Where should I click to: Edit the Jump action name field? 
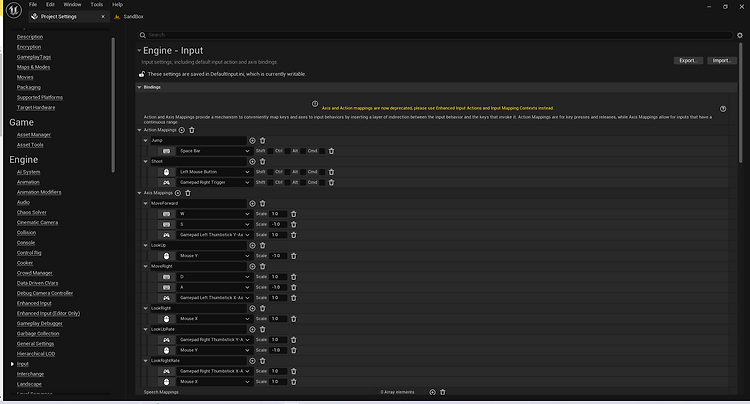pyautogui.click(x=199, y=141)
